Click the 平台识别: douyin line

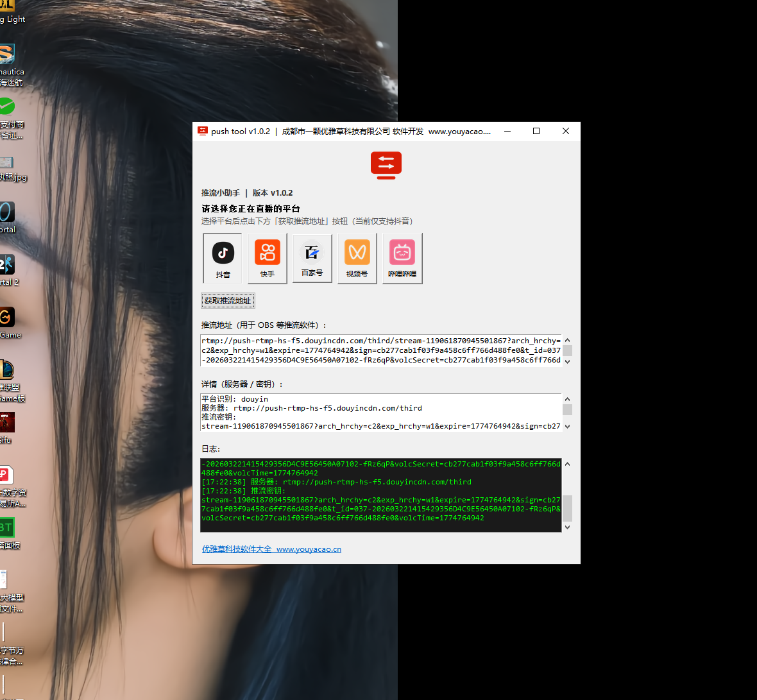(235, 398)
